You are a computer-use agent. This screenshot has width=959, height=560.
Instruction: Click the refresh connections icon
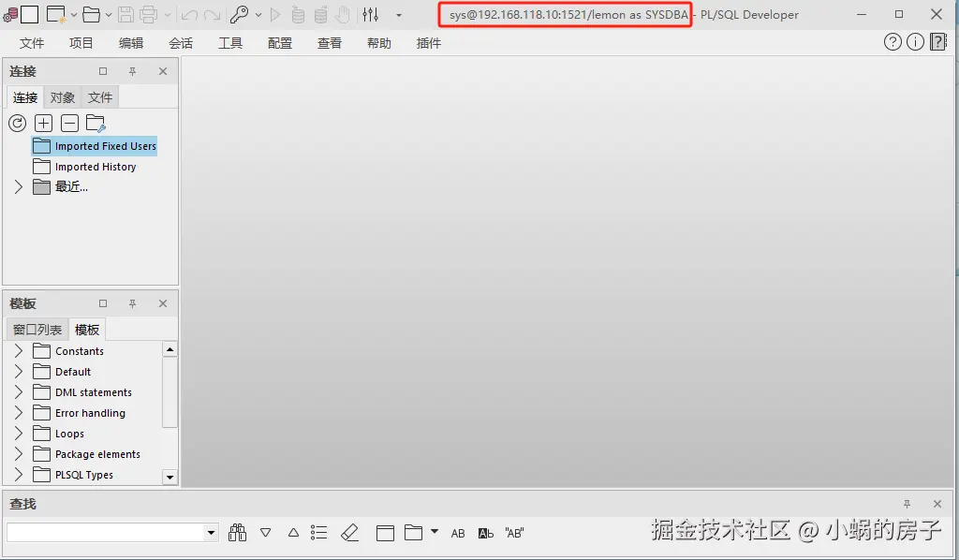pyautogui.click(x=17, y=124)
